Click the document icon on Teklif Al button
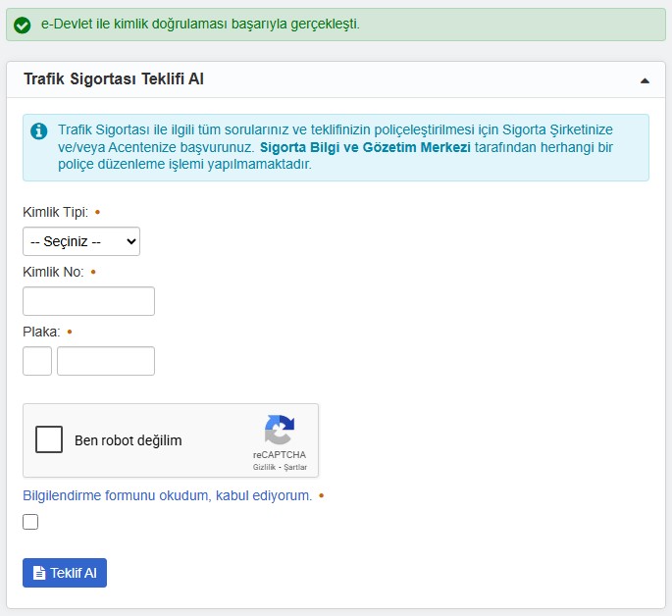The height and width of the screenshot is (616, 672). [39, 573]
